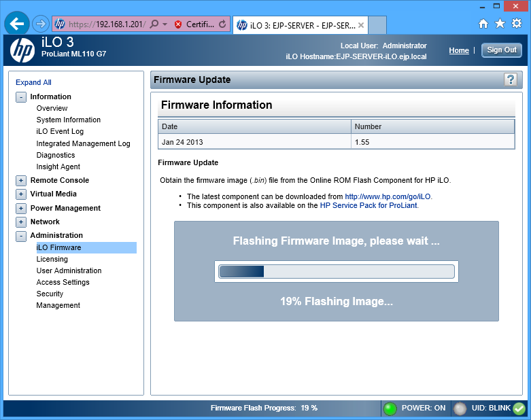Follow the http://www.hp.com/go/iLO link
Screen dimensions: 531x420
coord(388,196)
